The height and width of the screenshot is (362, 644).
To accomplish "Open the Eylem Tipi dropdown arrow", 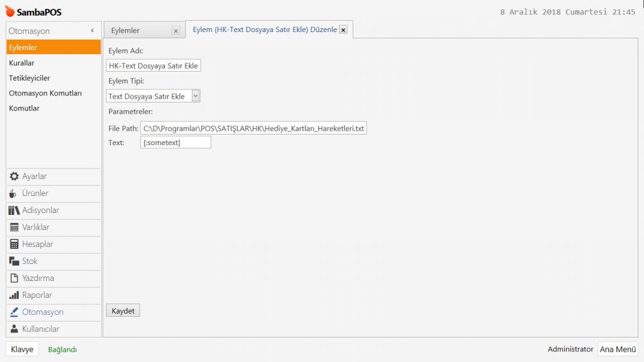I will pos(196,96).
